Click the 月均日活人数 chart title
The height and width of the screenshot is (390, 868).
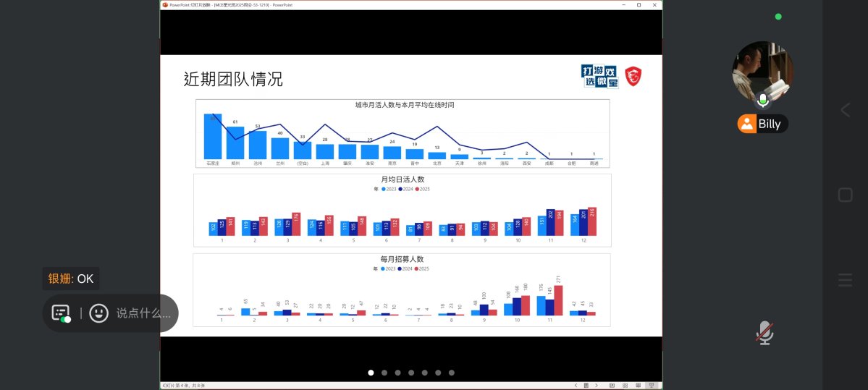tap(403, 179)
